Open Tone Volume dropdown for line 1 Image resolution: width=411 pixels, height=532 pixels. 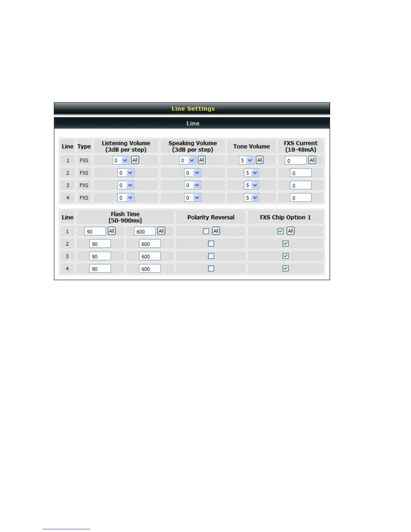click(x=246, y=161)
